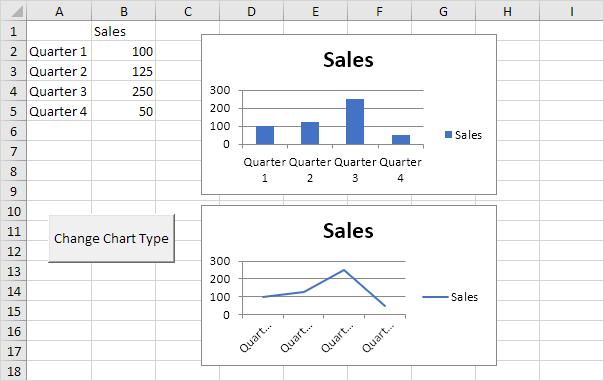Select row 14 header
Screen dimensions: 604x381
[x=13, y=292]
